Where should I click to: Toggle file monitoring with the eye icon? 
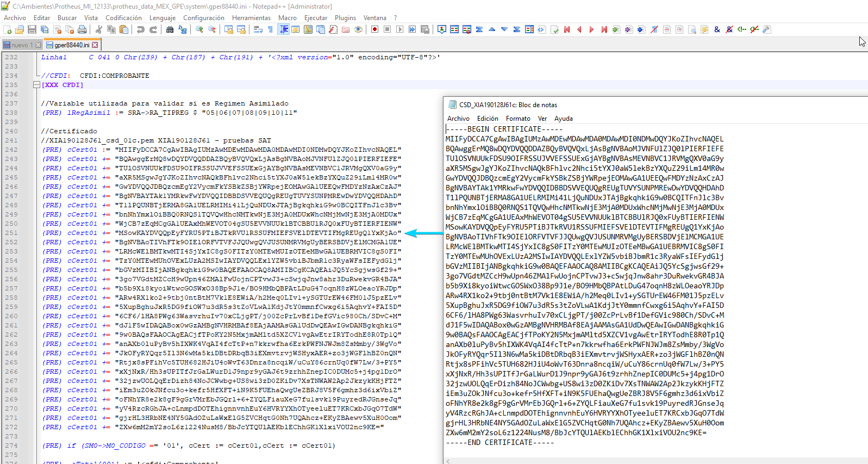358,29
